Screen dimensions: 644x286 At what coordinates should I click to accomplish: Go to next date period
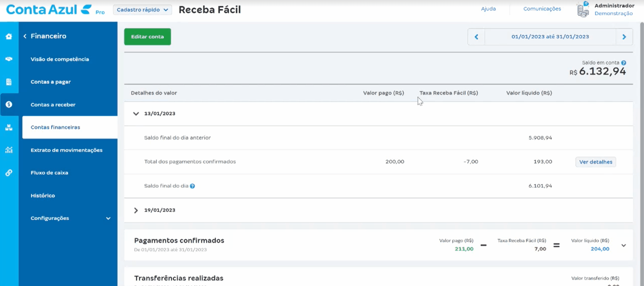(x=624, y=37)
